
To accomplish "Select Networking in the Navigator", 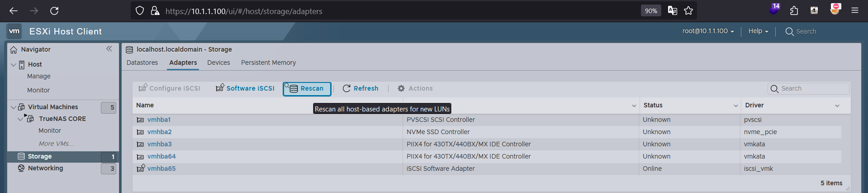I will pos(46,168).
